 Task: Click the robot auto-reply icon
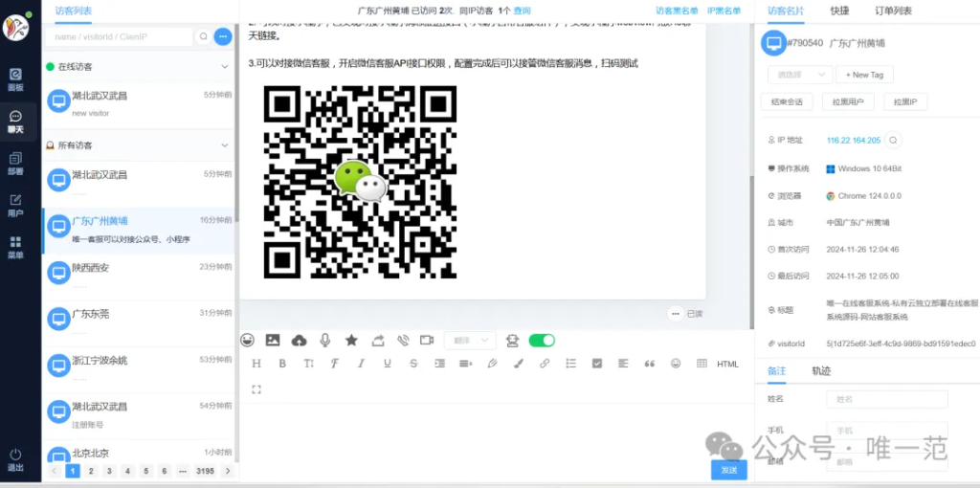click(513, 340)
